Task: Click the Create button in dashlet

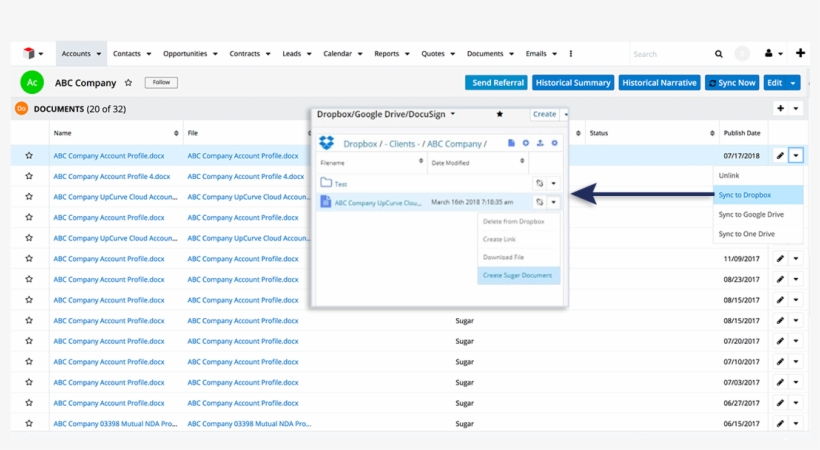Action: [x=544, y=114]
